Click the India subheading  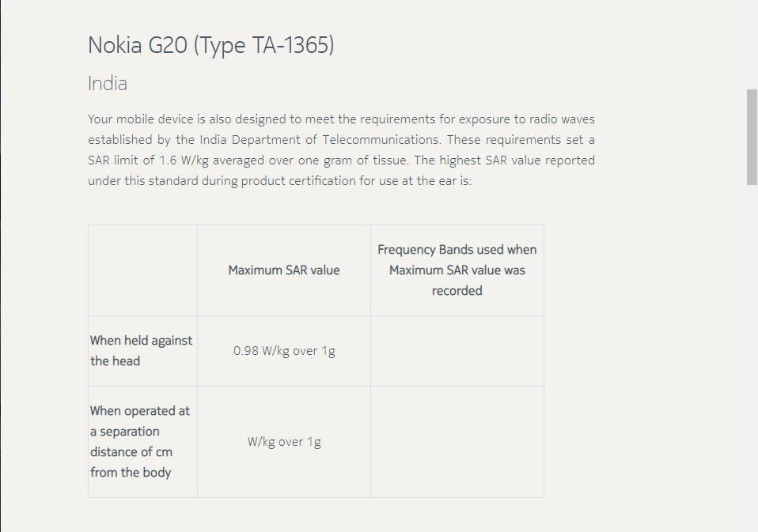point(108,84)
